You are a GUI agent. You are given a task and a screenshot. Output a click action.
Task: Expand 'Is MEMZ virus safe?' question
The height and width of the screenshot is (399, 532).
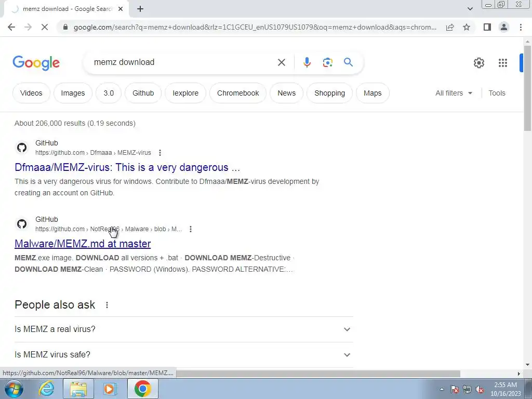tap(183, 354)
